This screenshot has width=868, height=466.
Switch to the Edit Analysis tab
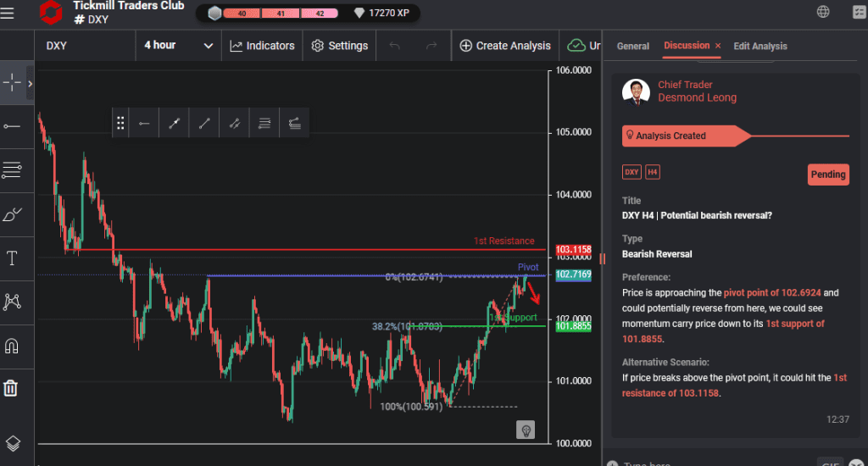[760, 46]
